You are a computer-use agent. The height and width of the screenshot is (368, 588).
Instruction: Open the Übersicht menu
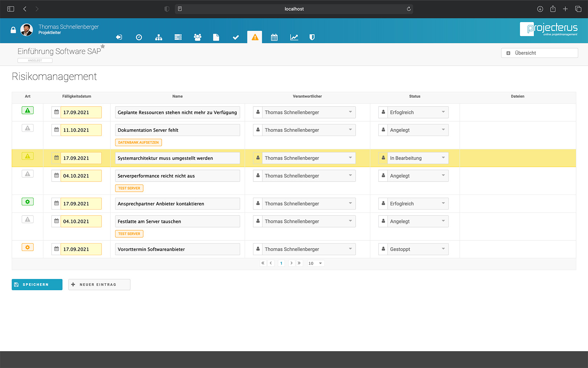pos(539,53)
